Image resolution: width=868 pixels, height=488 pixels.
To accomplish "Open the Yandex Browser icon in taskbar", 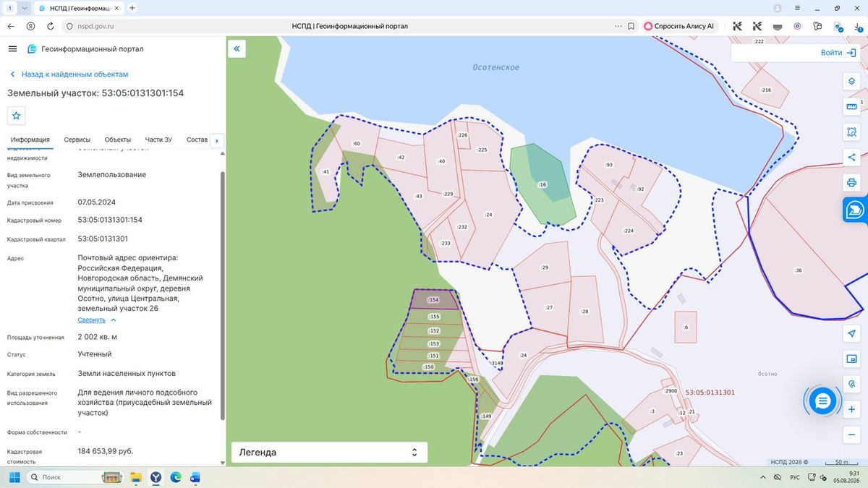I will click(156, 477).
